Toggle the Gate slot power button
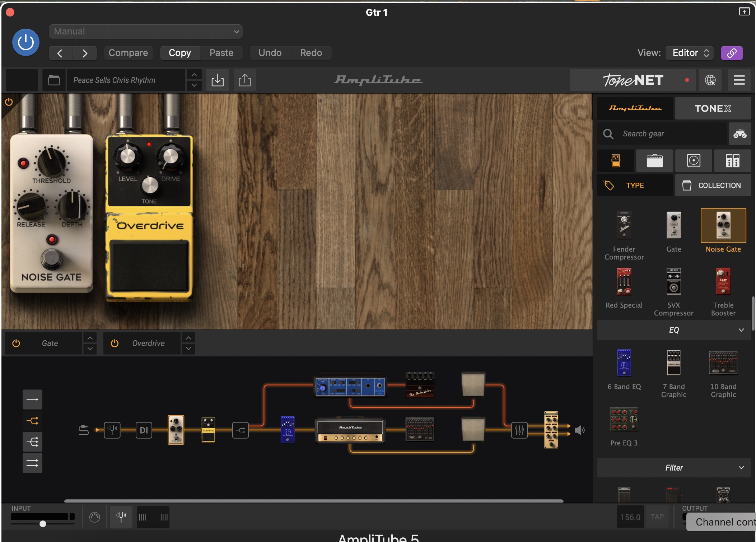Screen dimensions: 756x542 tap(16, 343)
